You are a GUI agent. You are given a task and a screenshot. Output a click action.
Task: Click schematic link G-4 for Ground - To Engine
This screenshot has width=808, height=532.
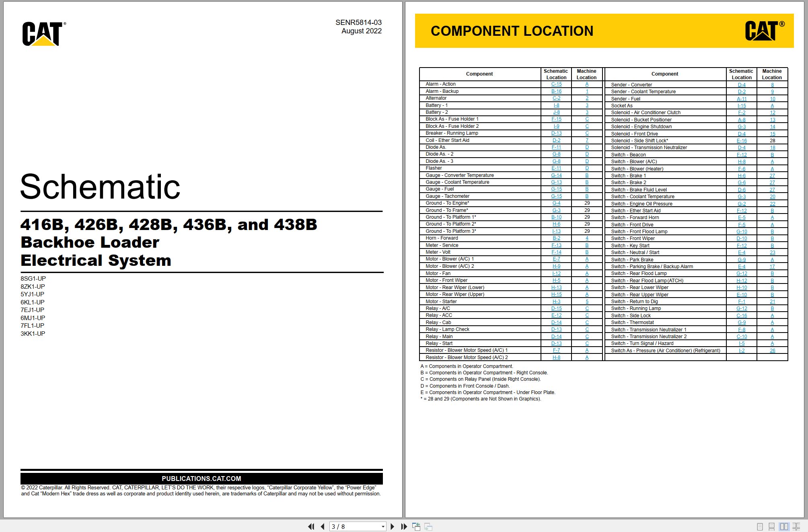(x=556, y=203)
